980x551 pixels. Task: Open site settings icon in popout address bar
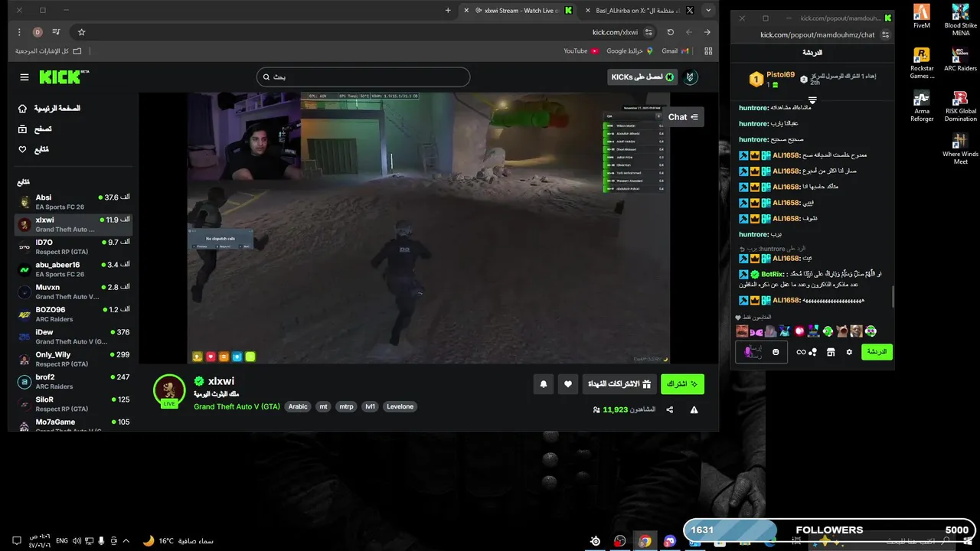tap(886, 34)
